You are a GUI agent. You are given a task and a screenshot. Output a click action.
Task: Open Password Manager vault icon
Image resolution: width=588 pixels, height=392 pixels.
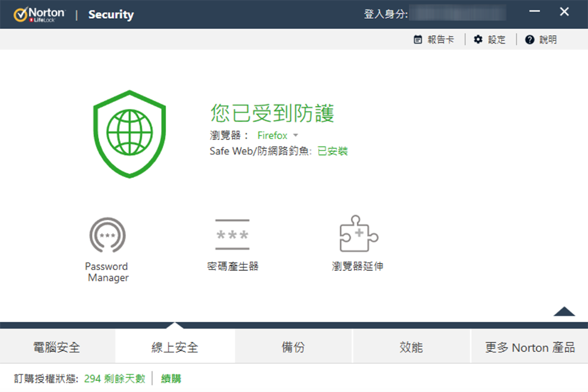(107, 235)
